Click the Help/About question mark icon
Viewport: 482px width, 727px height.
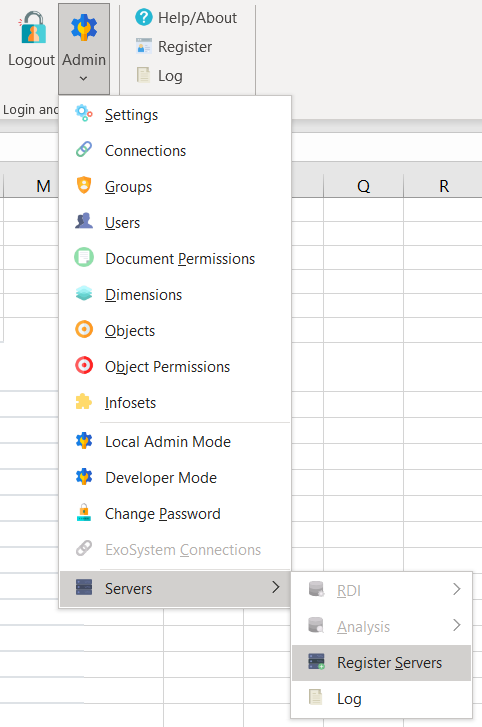tap(144, 18)
